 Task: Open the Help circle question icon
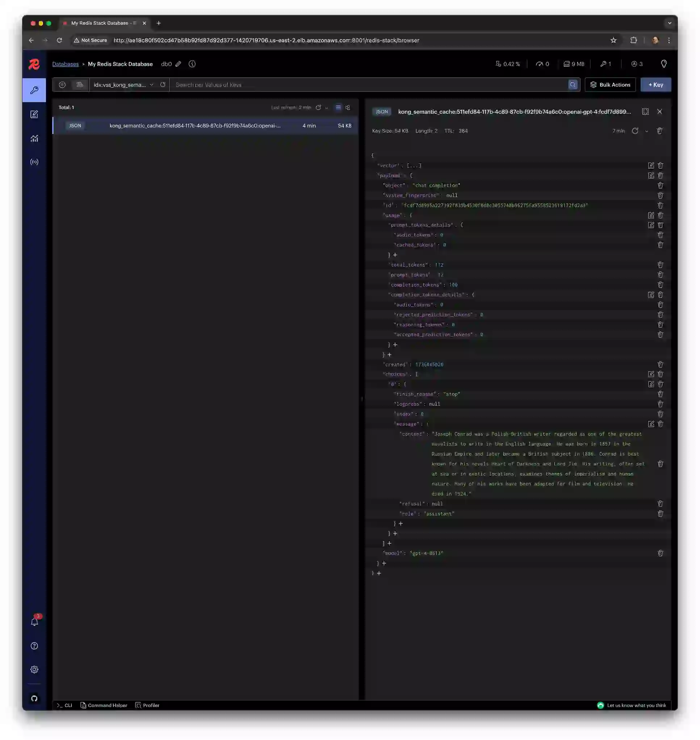[x=34, y=646]
